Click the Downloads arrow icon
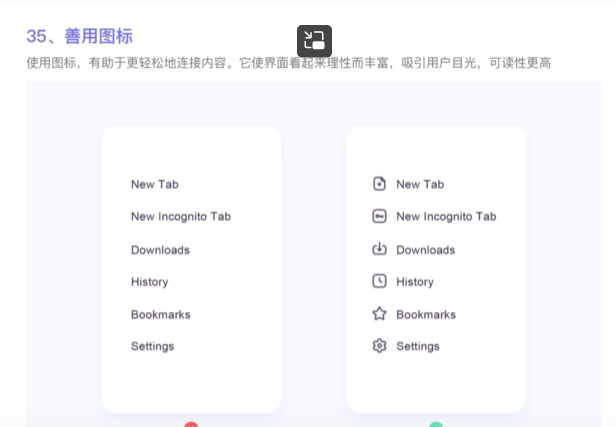 [x=379, y=249]
